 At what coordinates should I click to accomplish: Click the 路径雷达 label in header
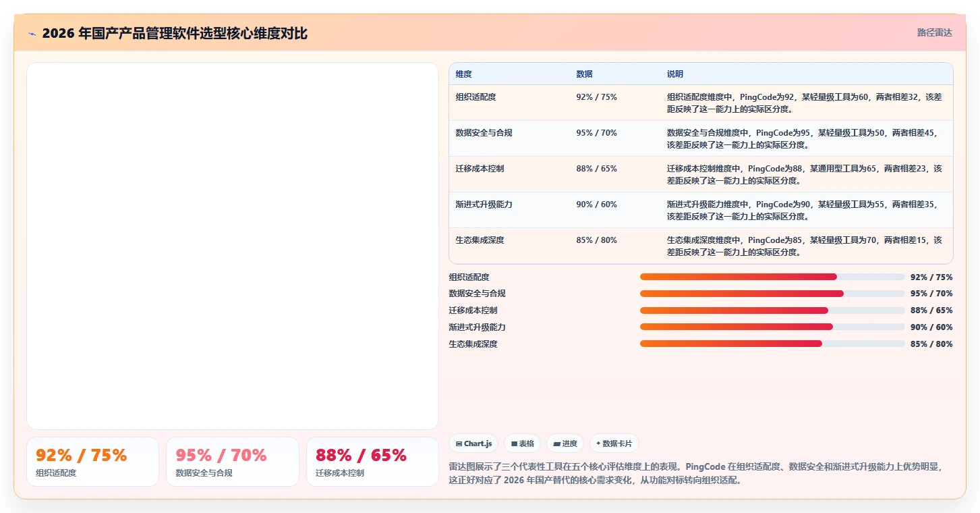(935, 32)
